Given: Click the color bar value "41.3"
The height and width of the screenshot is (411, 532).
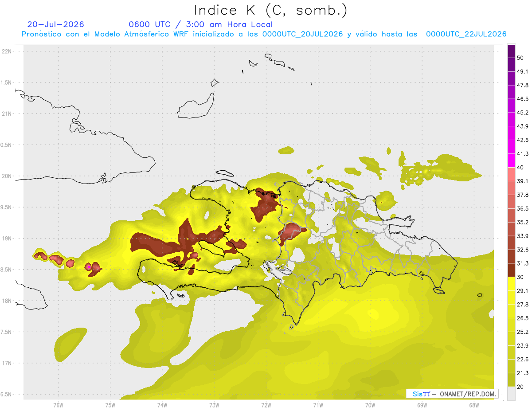Looking at the screenshot, I should (522, 154).
